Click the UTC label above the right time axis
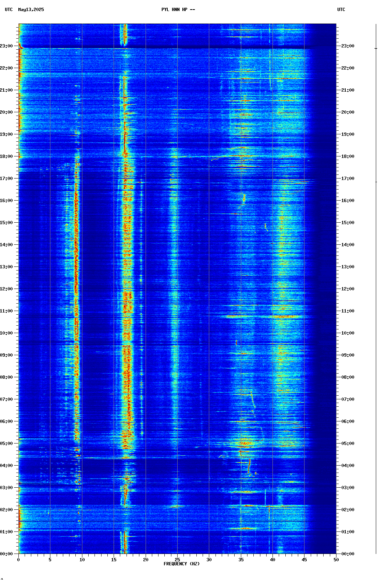Screen dimensions: 392x583 tap(341, 10)
